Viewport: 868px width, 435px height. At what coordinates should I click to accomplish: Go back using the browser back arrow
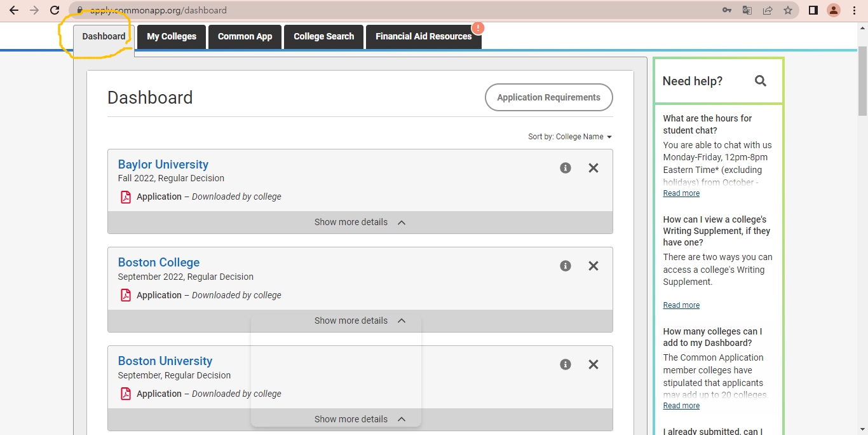pyautogui.click(x=14, y=10)
